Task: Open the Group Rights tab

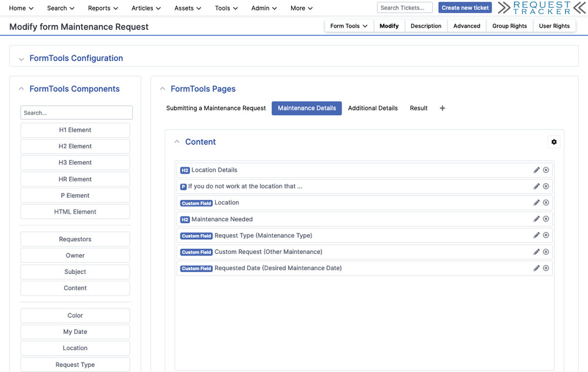Action: [x=509, y=26]
